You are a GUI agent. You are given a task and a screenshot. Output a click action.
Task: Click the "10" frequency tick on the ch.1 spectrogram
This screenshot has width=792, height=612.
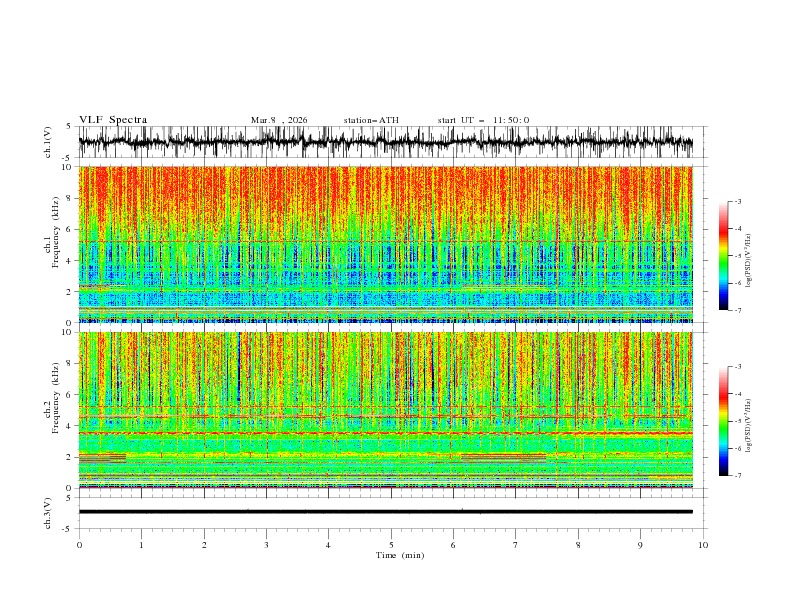pos(67,167)
